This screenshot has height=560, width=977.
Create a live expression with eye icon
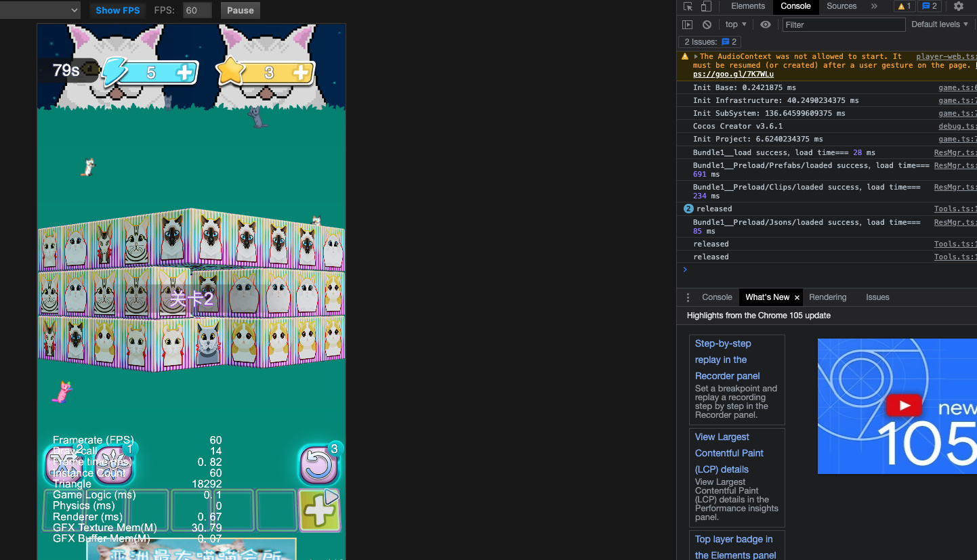[x=766, y=24]
